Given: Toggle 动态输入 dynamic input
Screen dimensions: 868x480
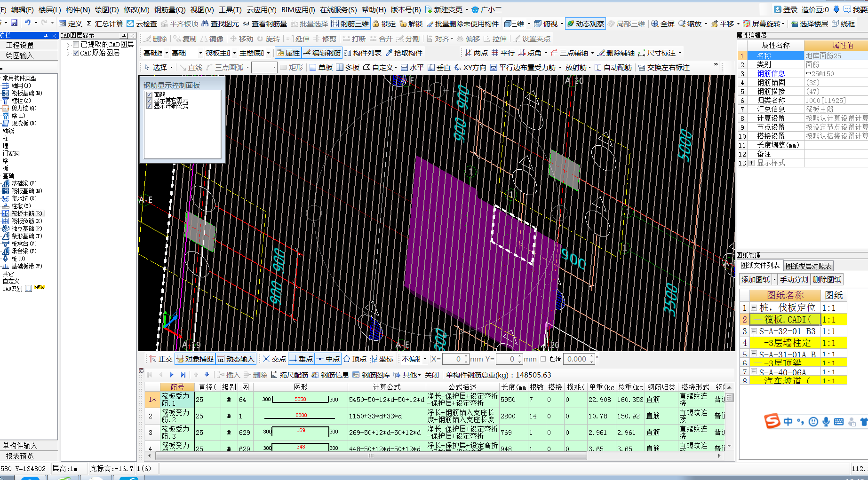Looking at the screenshot, I should click(x=236, y=359).
